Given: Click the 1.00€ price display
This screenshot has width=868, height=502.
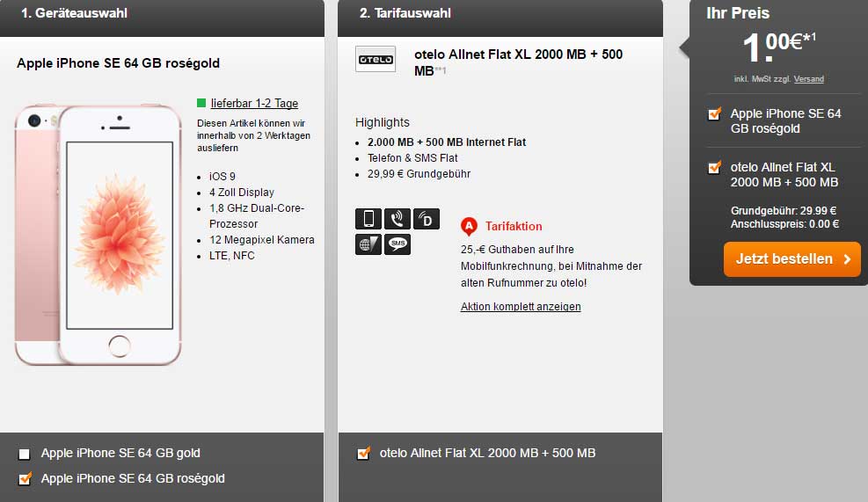Looking at the screenshot, I should point(779,47).
